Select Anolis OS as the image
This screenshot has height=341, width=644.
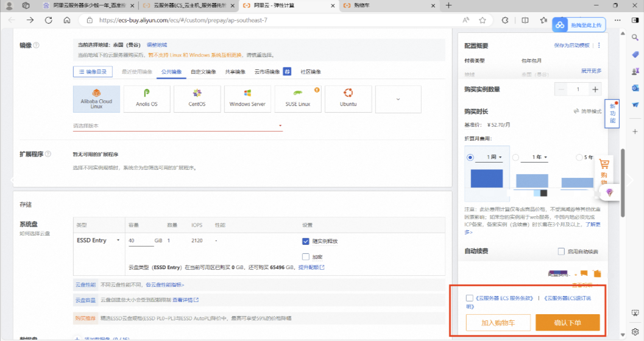(x=146, y=98)
